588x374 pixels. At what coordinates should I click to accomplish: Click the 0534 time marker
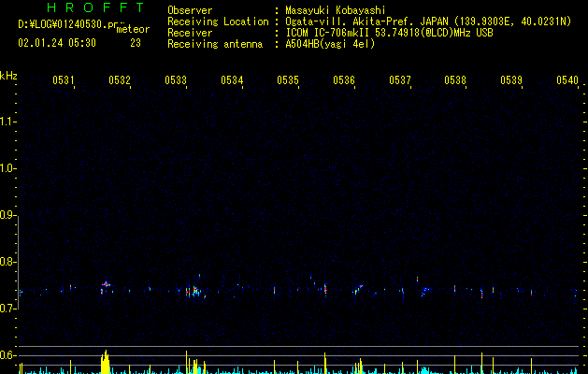[x=232, y=80]
